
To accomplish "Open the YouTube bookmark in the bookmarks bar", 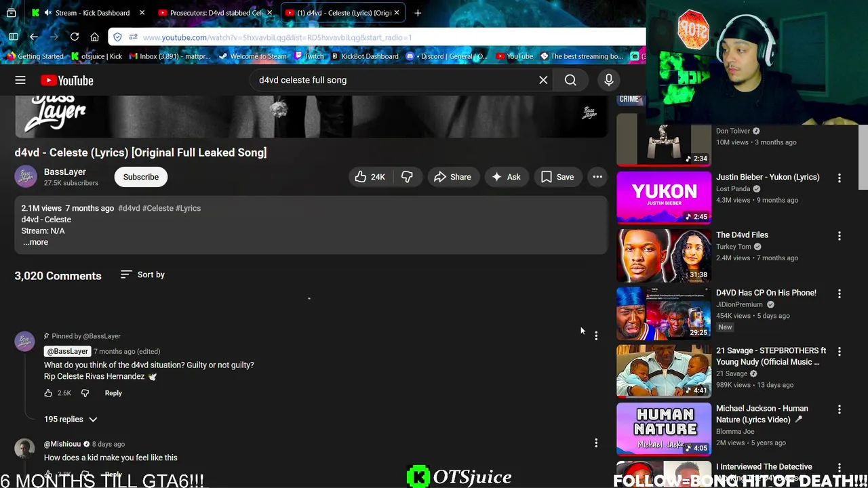I will pos(515,56).
